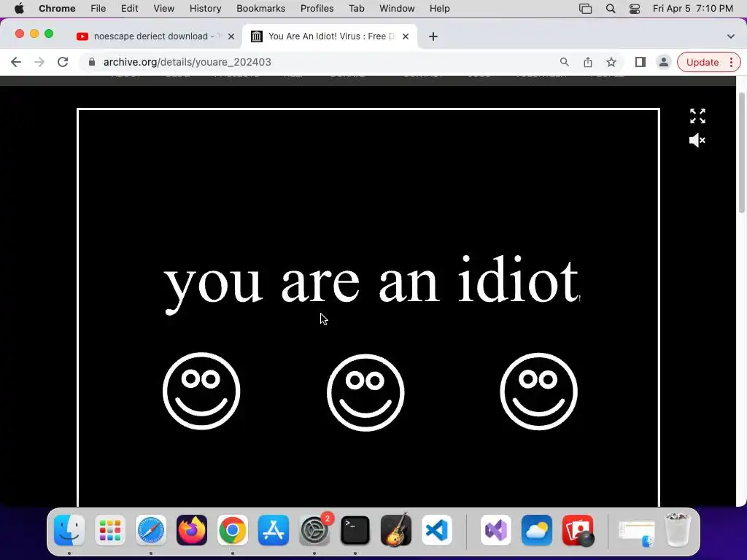747x560 pixels.
Task: Click the date and time clock
Action: [693, 9]
